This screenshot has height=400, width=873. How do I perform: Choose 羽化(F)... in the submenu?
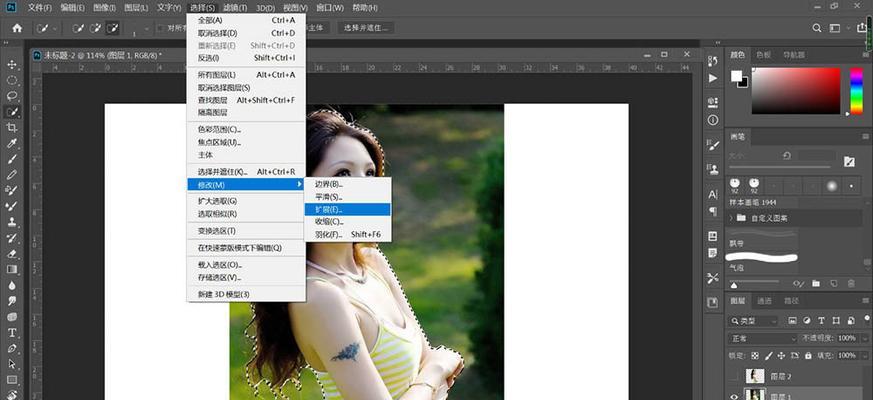[347, 235]
